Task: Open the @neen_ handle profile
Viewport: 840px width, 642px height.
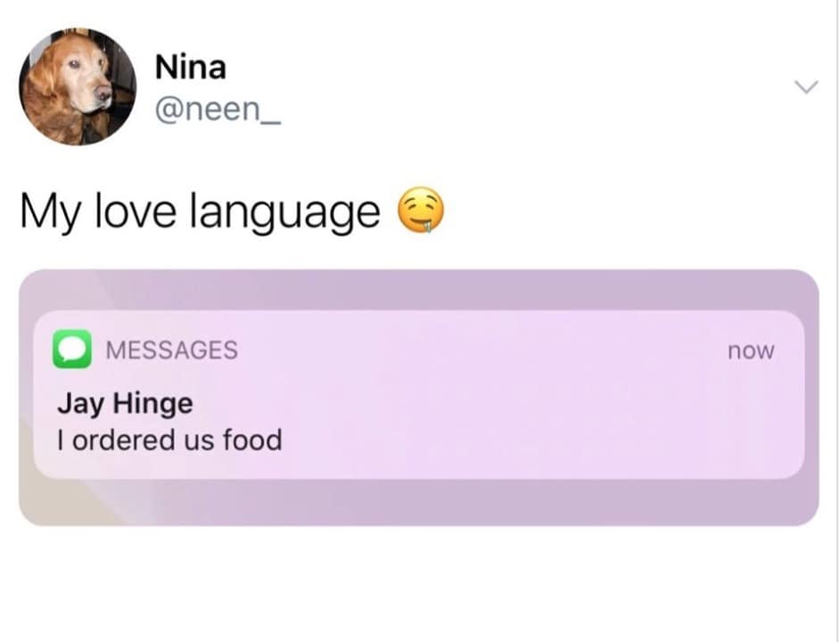Action: point(218,110)
